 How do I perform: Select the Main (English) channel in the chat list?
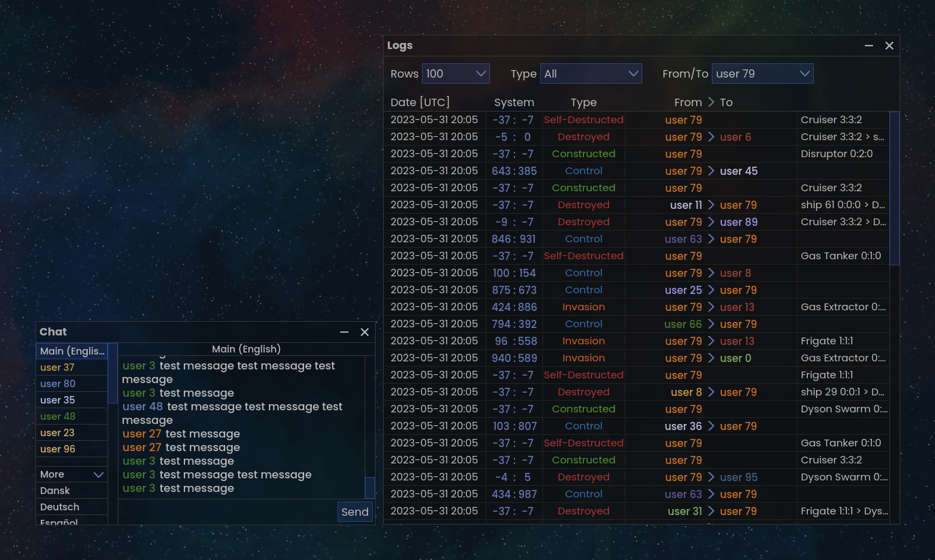(72, 351)
